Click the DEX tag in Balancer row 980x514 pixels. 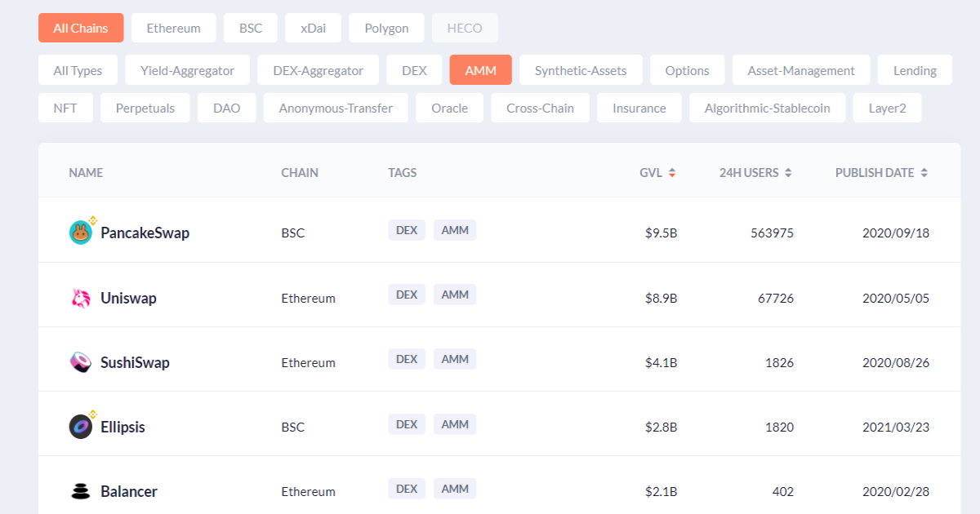click(407, 489)
